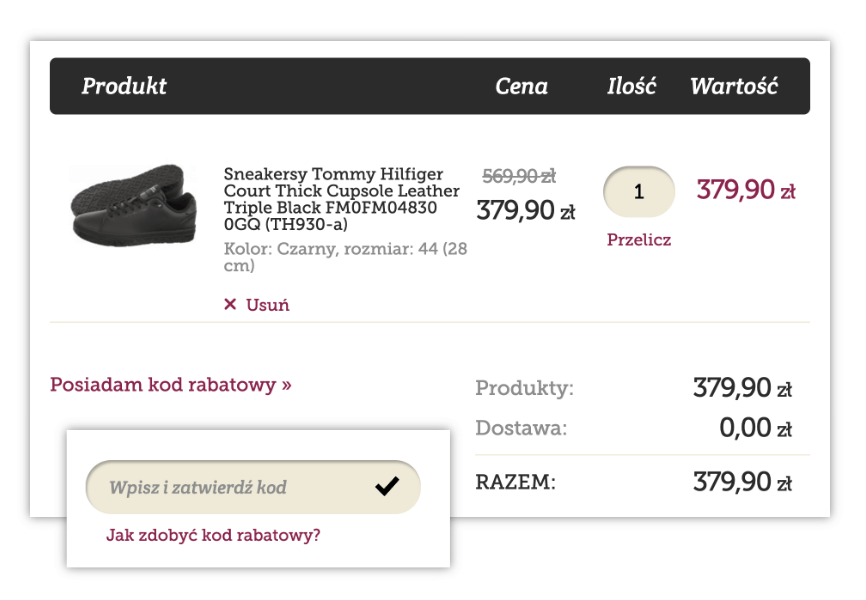Click the × icon beside Usuń
Viewport: 866px width, 600px height.
coord(230,305)
